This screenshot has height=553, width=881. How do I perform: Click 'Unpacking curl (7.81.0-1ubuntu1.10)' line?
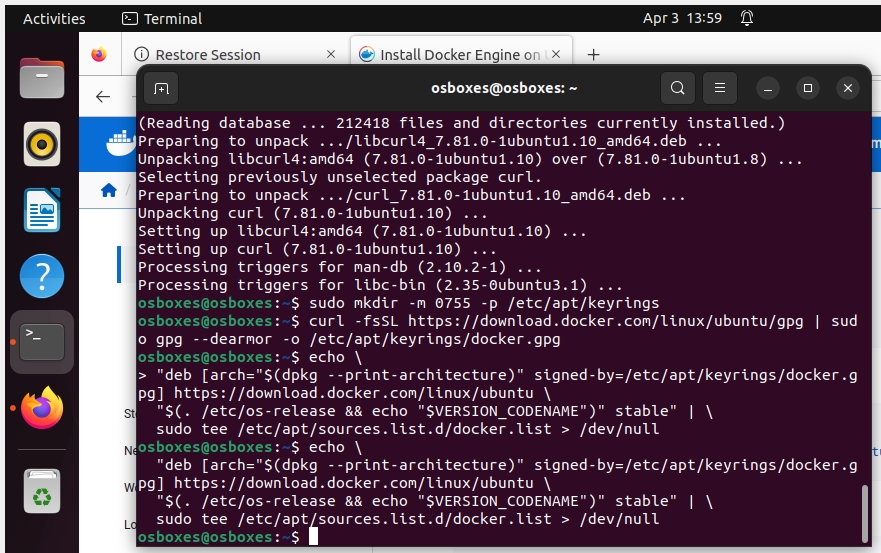pos(312,213)
